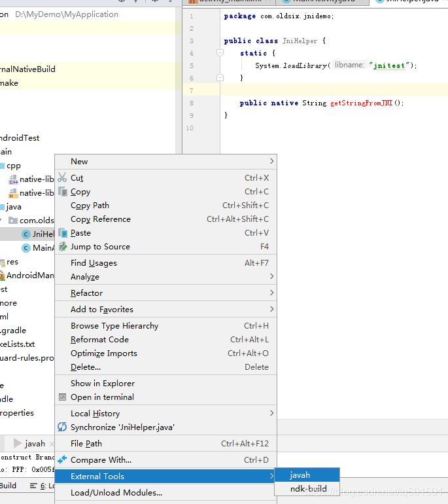Expand the New submenu

[x=165, y=162]
